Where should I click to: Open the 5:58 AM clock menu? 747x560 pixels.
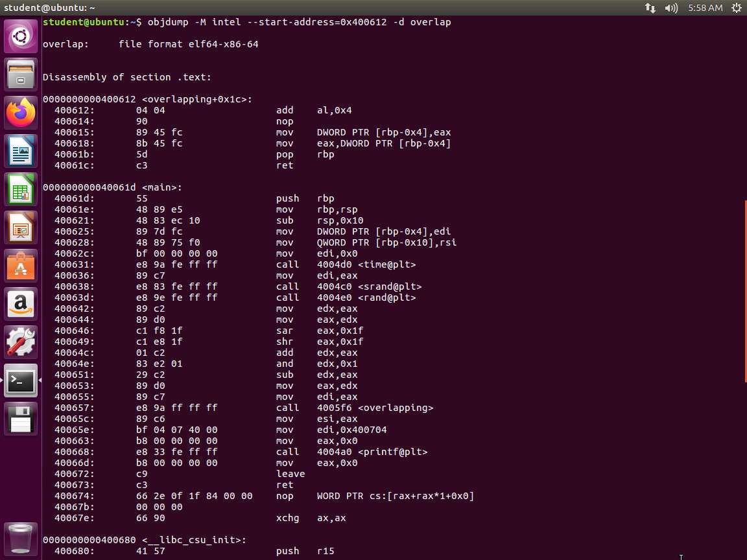[x=705, y=8]
